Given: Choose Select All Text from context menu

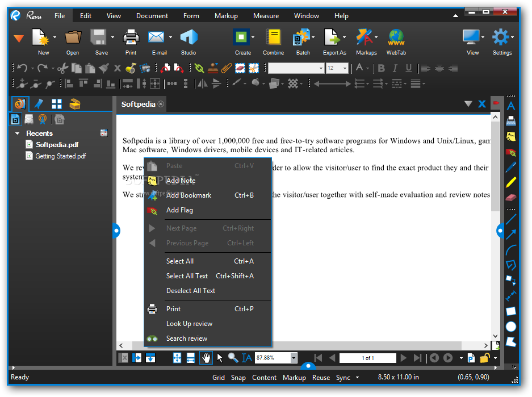Looking at the screenshot, I should click(x=208, y=276).
